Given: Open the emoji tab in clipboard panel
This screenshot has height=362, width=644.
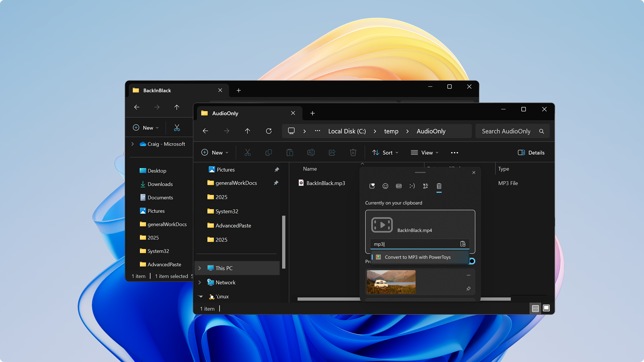Looking at the screenshot, I should (x=385, y=186).
